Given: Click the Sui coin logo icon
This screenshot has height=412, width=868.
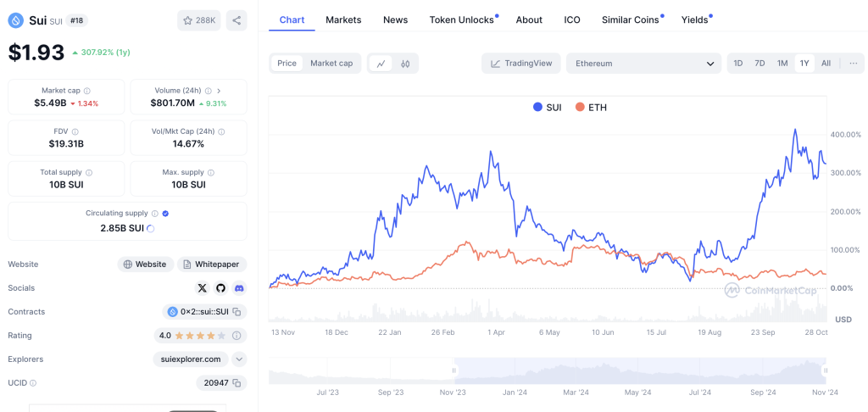Looking at the screenshot, I should (x=15, y=21).
